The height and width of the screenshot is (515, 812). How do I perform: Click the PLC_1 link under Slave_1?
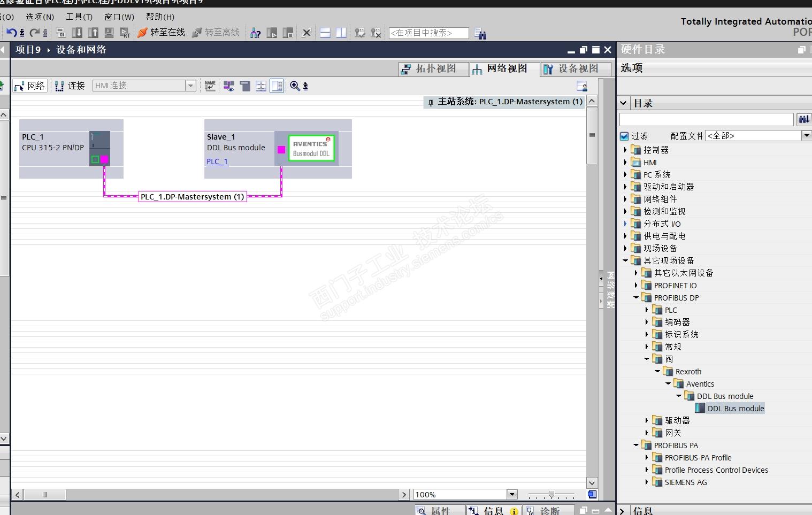coord(217,162)
